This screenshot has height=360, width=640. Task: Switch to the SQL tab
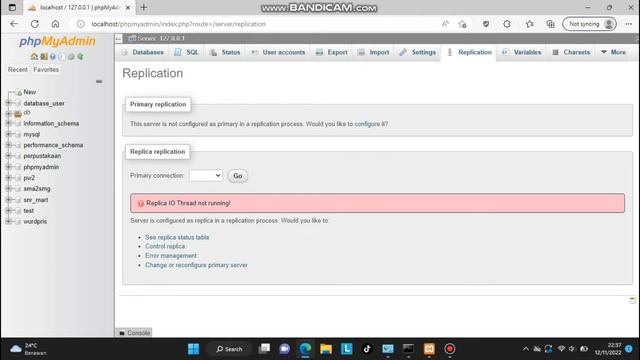click(x=187, y=52)
